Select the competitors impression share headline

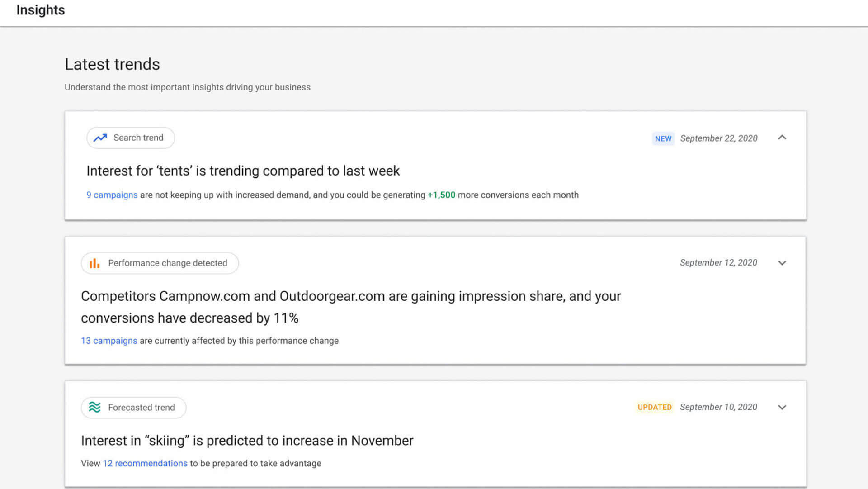351,307
